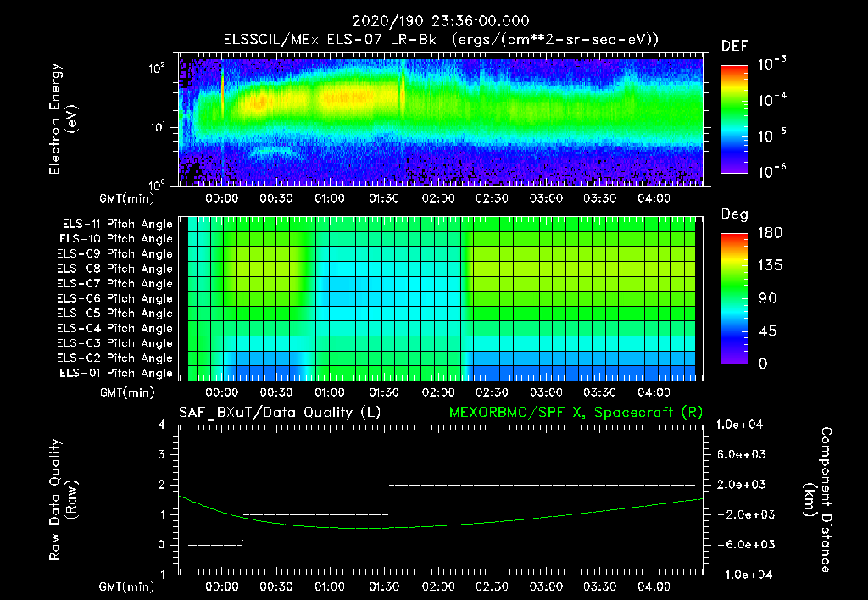
Task: Click the 02:00 tick label under the spectrogram
Action: coord(438,198)
